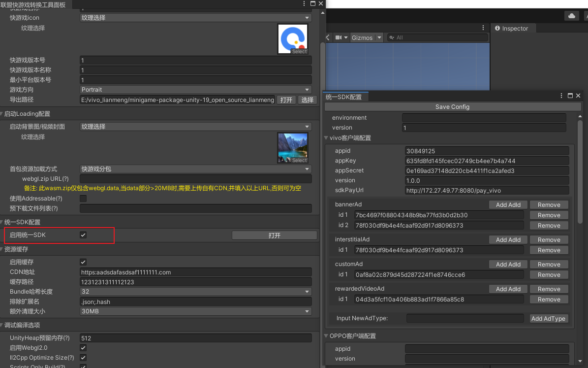Switch to the Inspector tab
The image size is (588, 368).
511,29
